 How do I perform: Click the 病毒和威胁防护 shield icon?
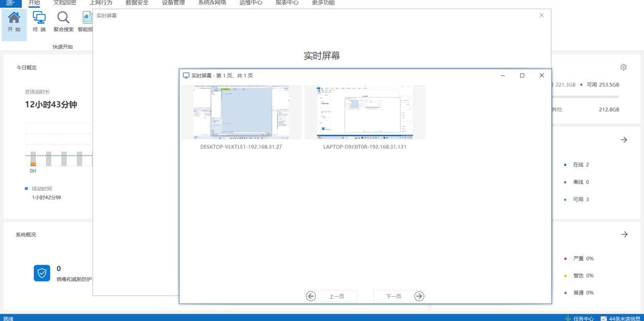tap(42, 273)
